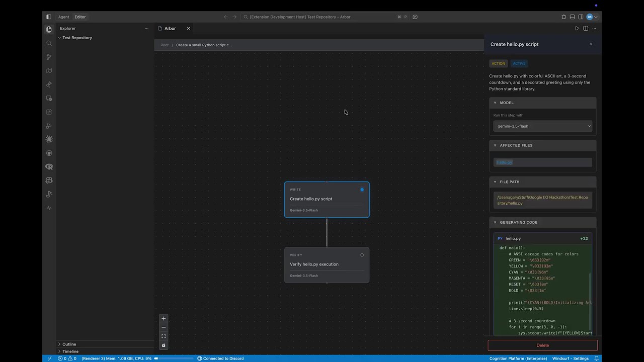Image resolution: width=644 pixels, height=362 pixels.
Task: Toggle the primary sidebar icon
Action: tap(49, 17)
